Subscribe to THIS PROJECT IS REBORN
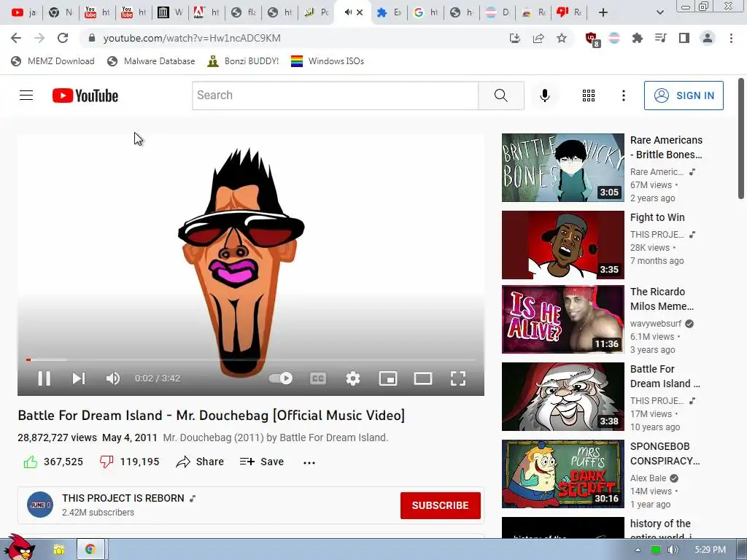 pos(440,505)
